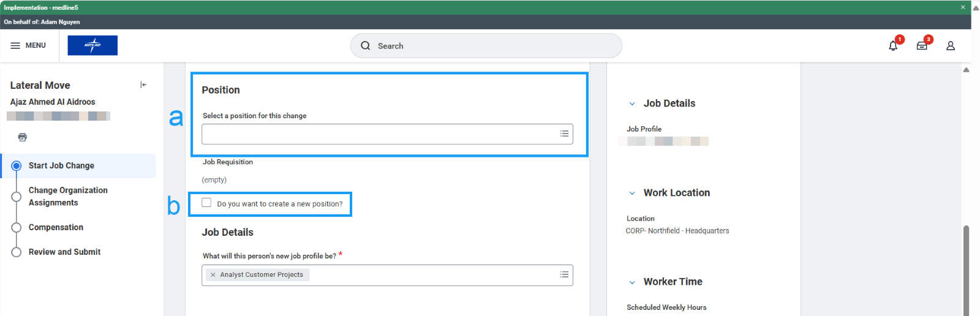980x316 pixels.
Task: Click the vertical scrollbar thumb on right
Action: tap(966, 269)
